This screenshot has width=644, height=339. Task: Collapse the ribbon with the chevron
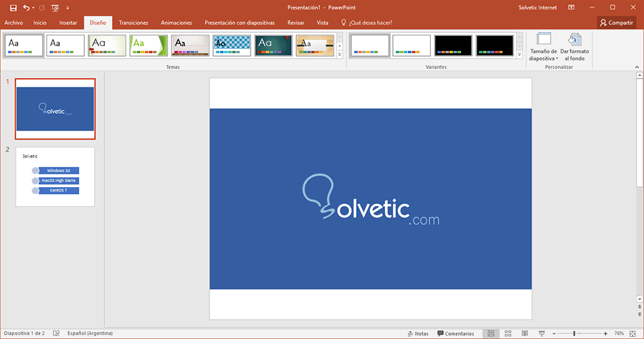[637, 67]
